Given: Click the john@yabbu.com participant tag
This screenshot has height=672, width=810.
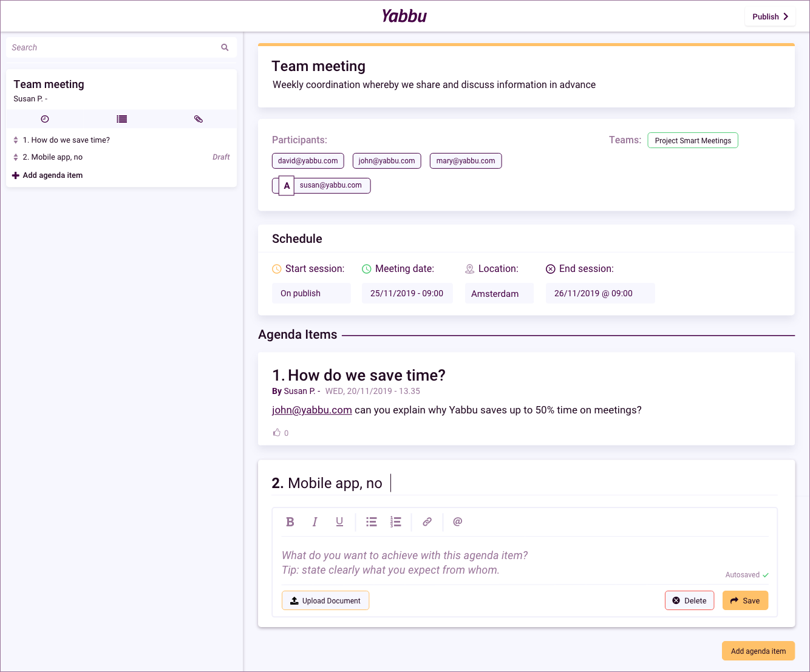Looking at the screenshot, I should click(387, 161).
